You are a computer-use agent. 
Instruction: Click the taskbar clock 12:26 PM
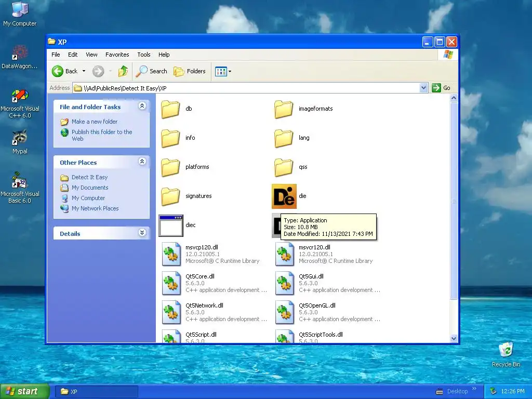(x=513, y=392)
